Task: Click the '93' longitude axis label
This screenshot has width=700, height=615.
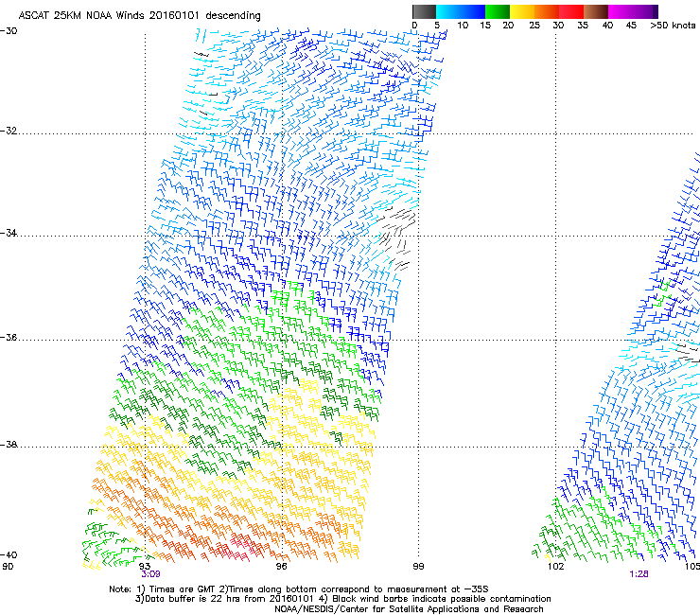Action: [145, 567]
